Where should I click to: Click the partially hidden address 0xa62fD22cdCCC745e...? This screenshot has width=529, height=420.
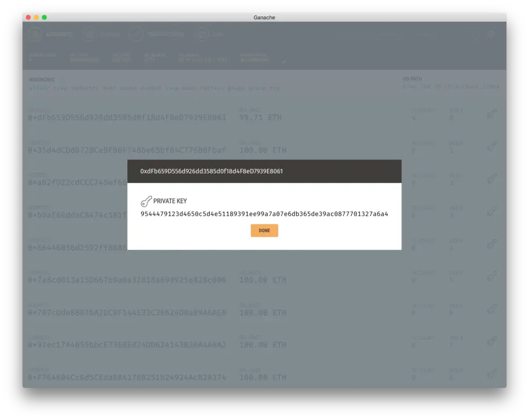[77, 182]
